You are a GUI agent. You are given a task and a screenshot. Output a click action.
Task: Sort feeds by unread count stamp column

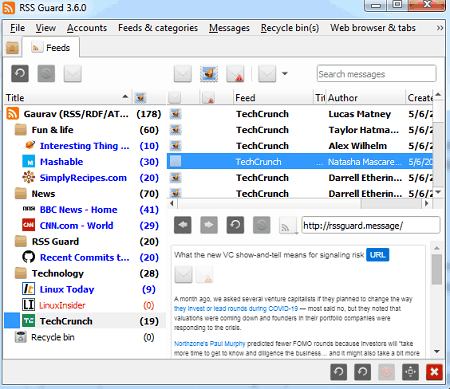(x=140, y=98)
